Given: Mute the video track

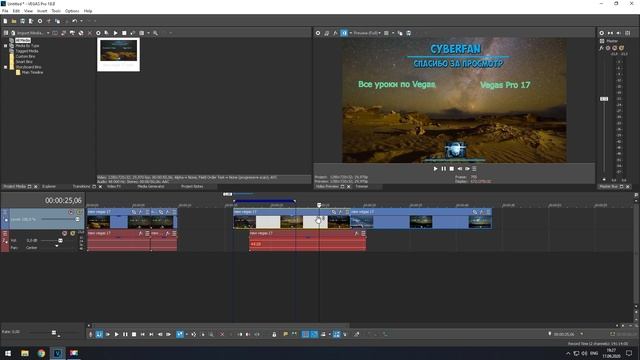Looking at the screenshot, I should tap(71, 212).
